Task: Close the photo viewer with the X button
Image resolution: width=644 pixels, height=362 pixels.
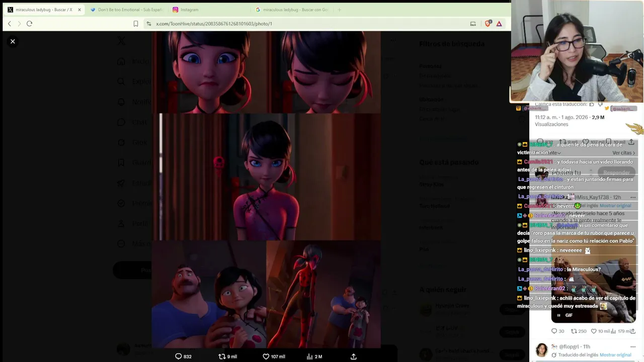Action: point(13,41)
